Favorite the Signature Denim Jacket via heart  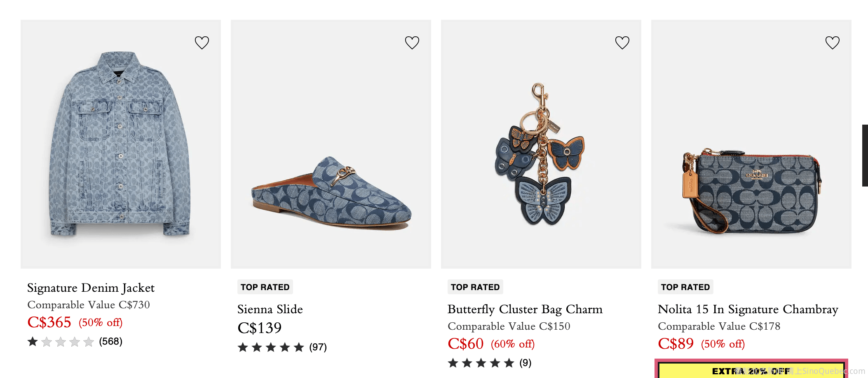[x=202, y=43]
